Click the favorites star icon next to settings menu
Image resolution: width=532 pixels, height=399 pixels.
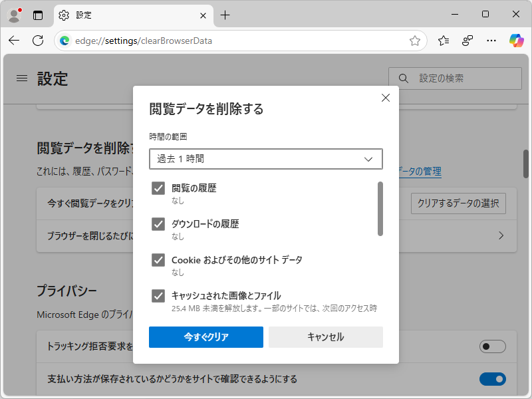click(x=444, y=41)
